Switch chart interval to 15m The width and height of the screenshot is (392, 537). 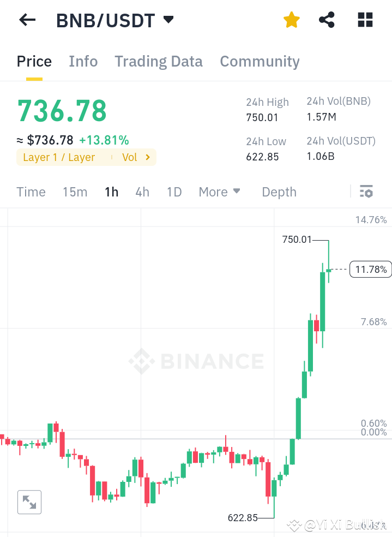click(75, 192)
